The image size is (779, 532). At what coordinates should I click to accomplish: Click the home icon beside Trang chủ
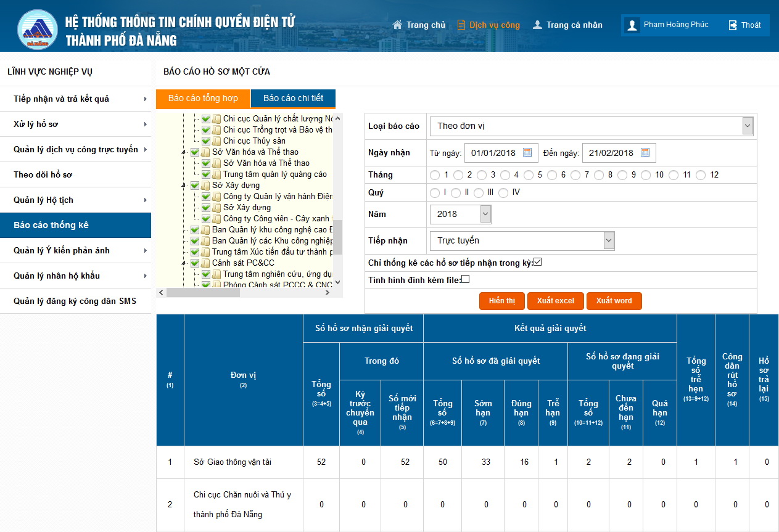click(398, 25)
